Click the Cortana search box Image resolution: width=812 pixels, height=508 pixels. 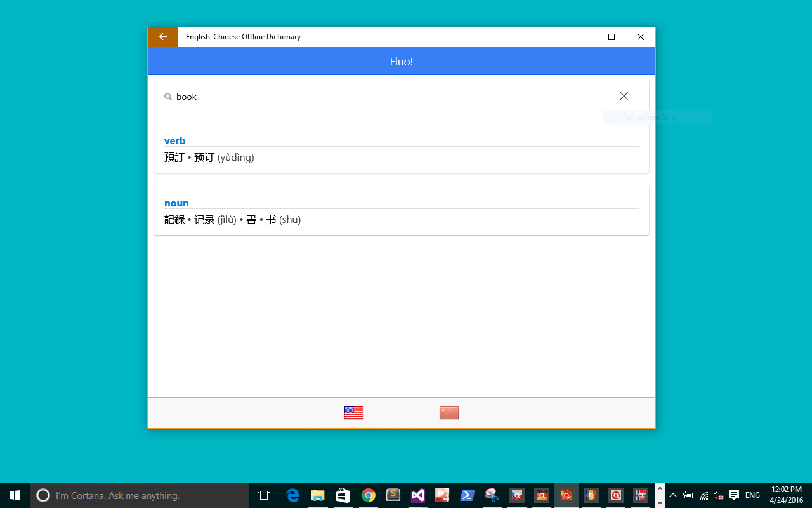click(x=140, y=495)
